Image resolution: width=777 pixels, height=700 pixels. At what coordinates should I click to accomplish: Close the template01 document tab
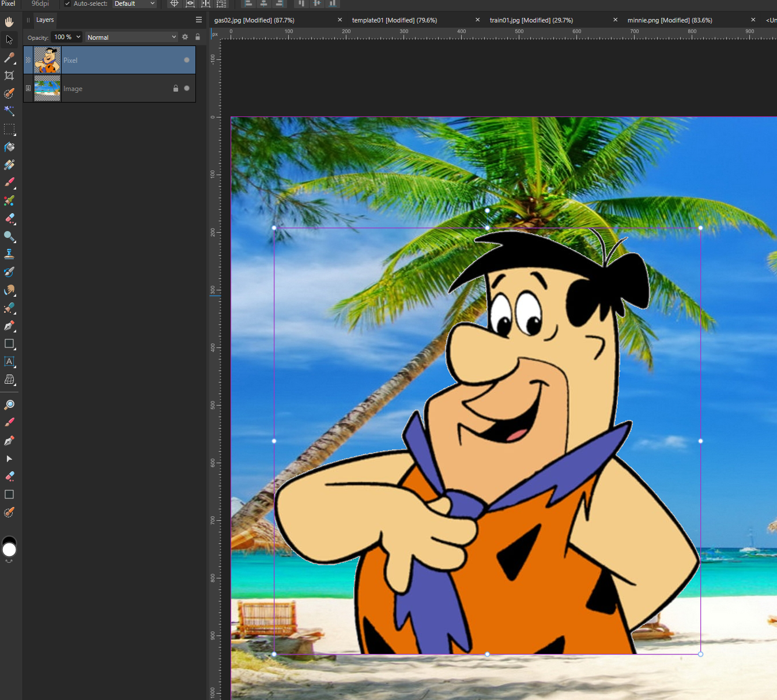[477, 20]
